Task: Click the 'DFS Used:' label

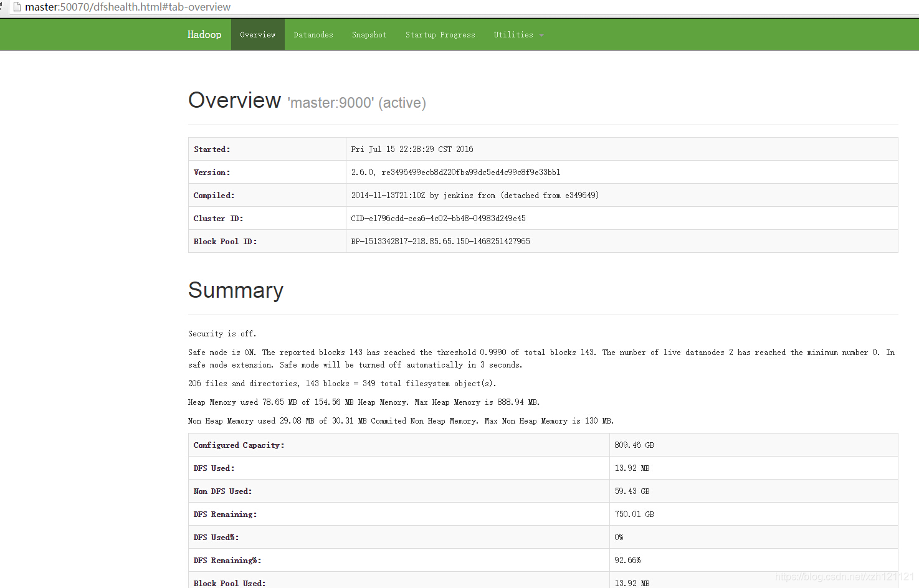Action: coord(214,468)
